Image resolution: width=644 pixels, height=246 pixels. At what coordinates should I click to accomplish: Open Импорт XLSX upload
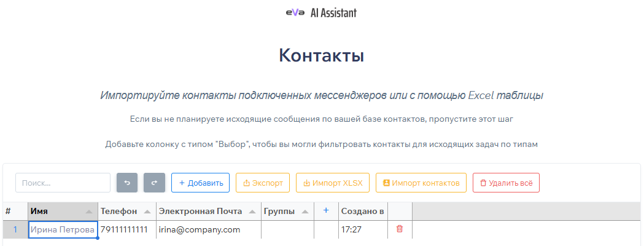333,183
